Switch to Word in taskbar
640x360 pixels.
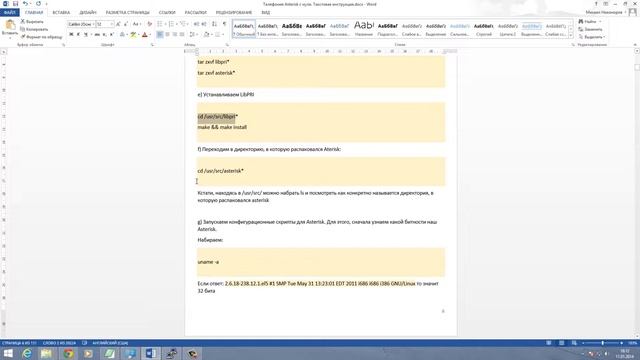(151, 353)
